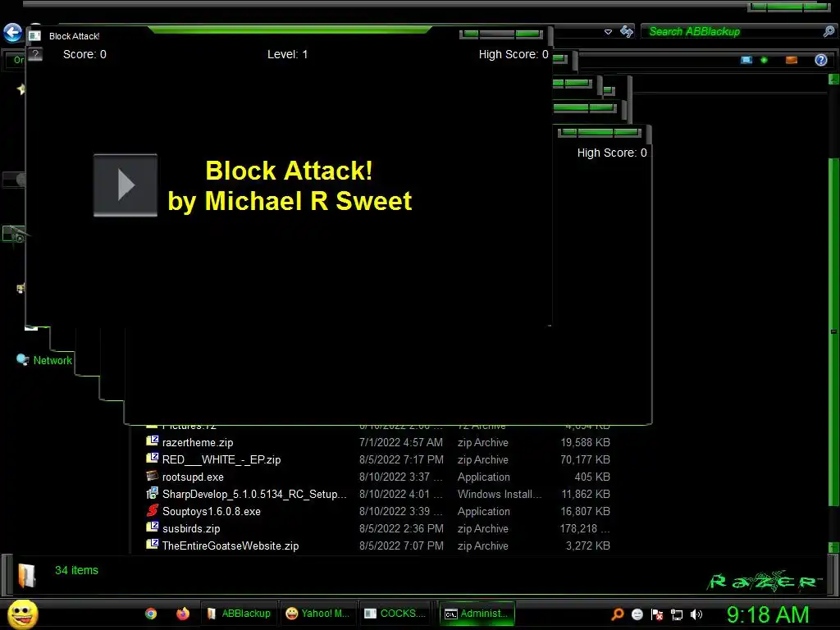Switch to Yahoo! M... taskbar window
The image size is (840, 630).
[x=317, y=614]
